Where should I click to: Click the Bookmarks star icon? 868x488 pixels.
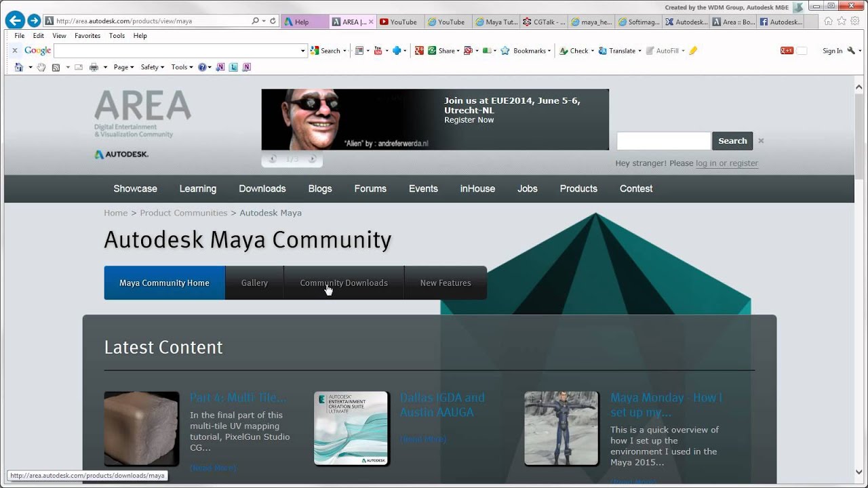(x=505, y=51)
